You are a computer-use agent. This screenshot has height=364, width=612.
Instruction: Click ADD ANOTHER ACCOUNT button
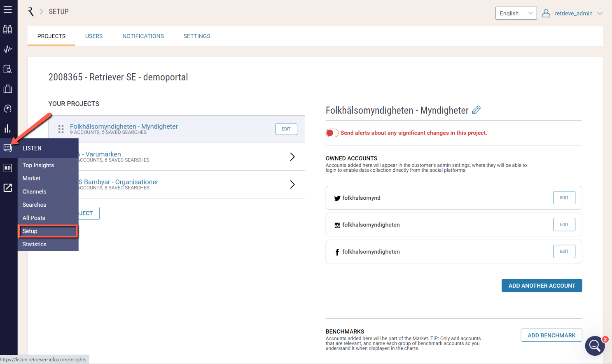click(x=542, y=285)
